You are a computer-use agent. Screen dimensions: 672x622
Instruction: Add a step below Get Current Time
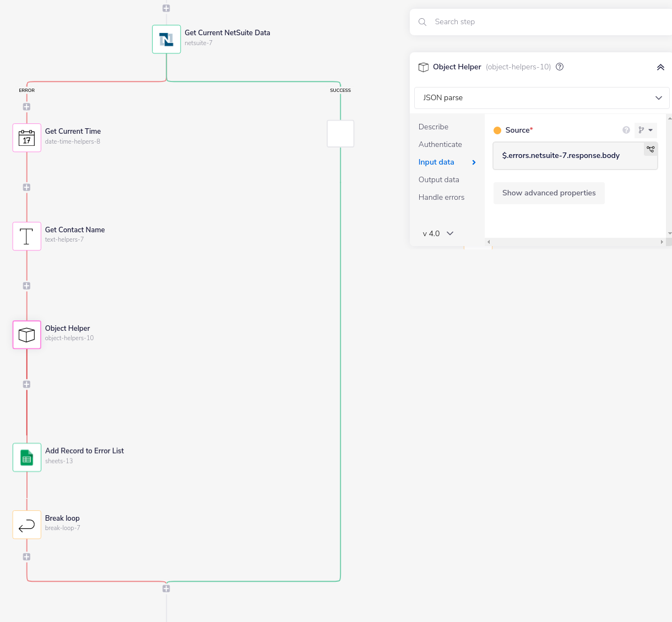pos(26,187)
